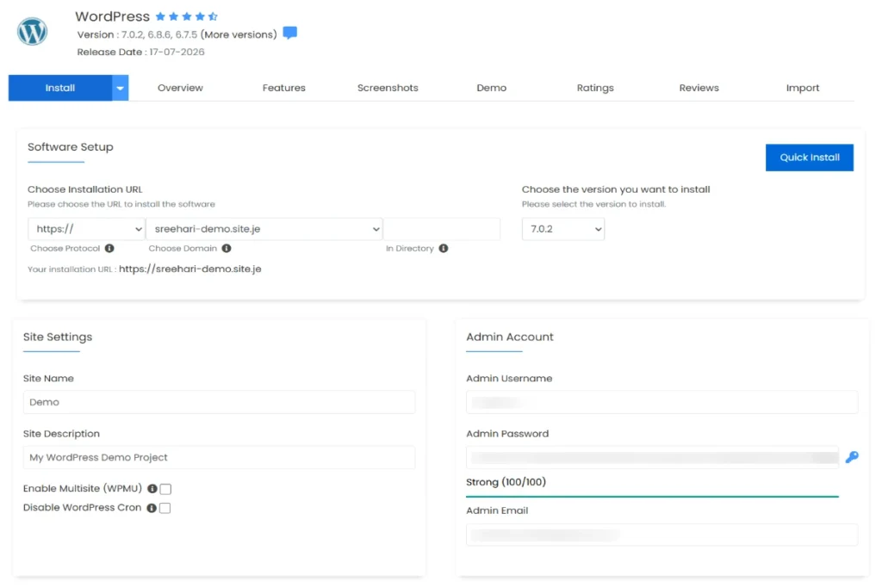Click the In Directory input field
This screenshot has width=882, height=588.
pos(442,229)
